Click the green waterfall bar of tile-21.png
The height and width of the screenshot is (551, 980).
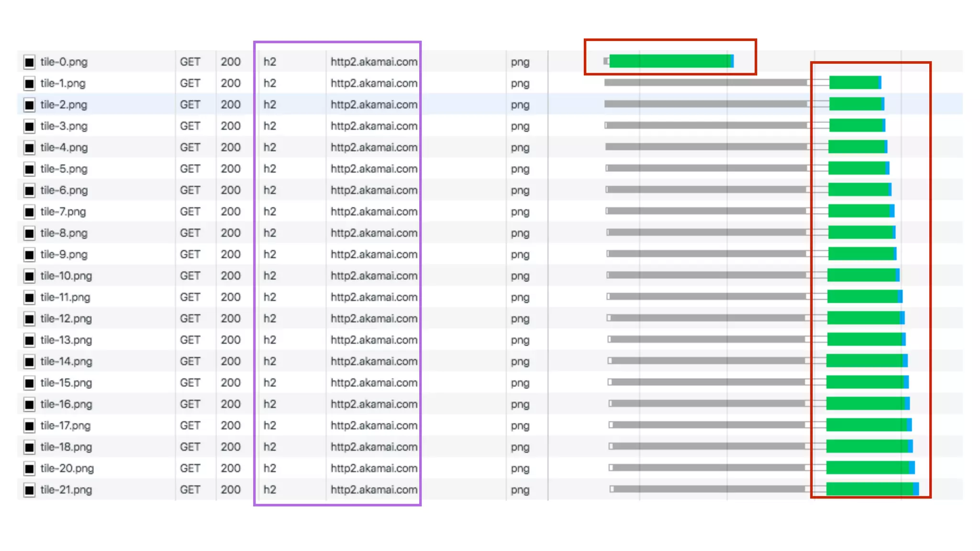[x=869, y=489]
